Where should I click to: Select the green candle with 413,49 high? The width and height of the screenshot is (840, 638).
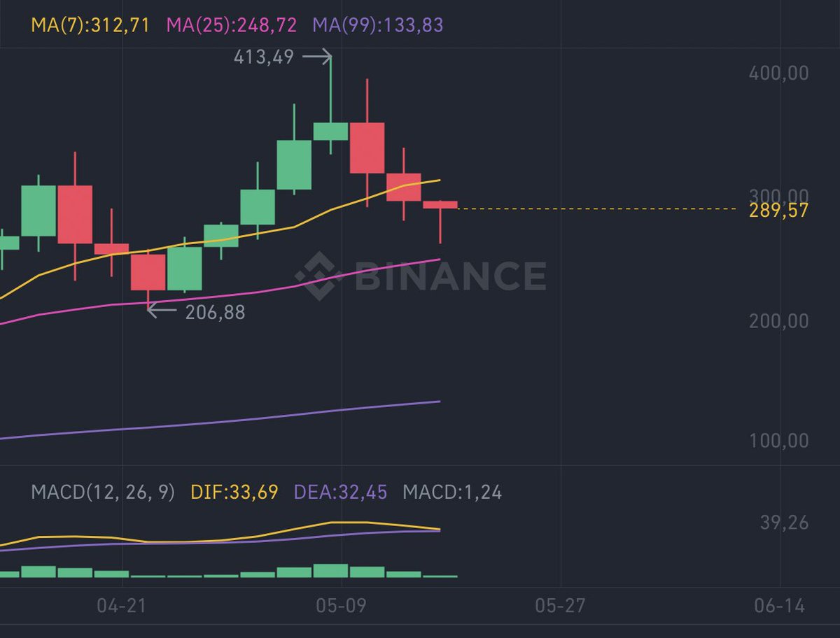[x=330, y=131]
